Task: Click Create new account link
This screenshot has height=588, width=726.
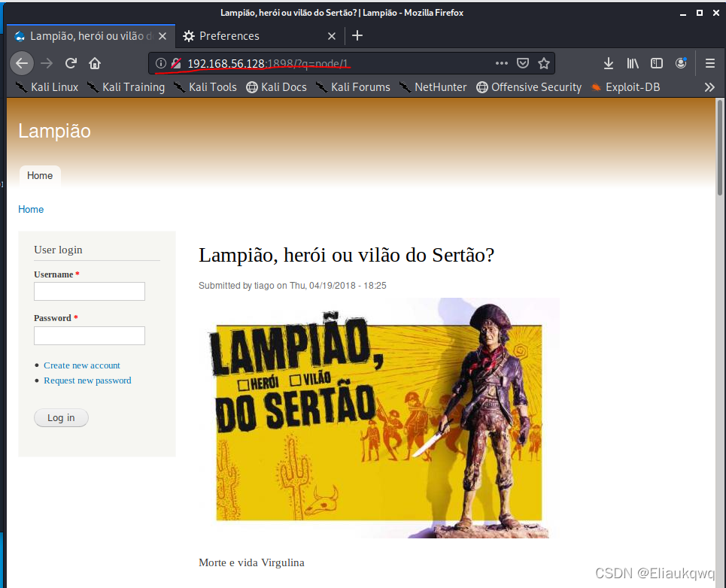Action: tap(82, 365)
